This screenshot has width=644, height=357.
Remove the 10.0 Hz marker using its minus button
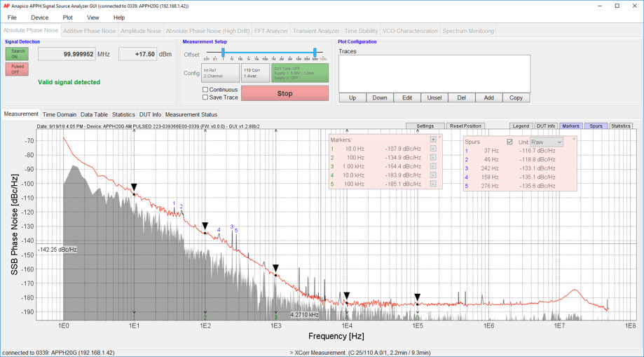point(433,149)
